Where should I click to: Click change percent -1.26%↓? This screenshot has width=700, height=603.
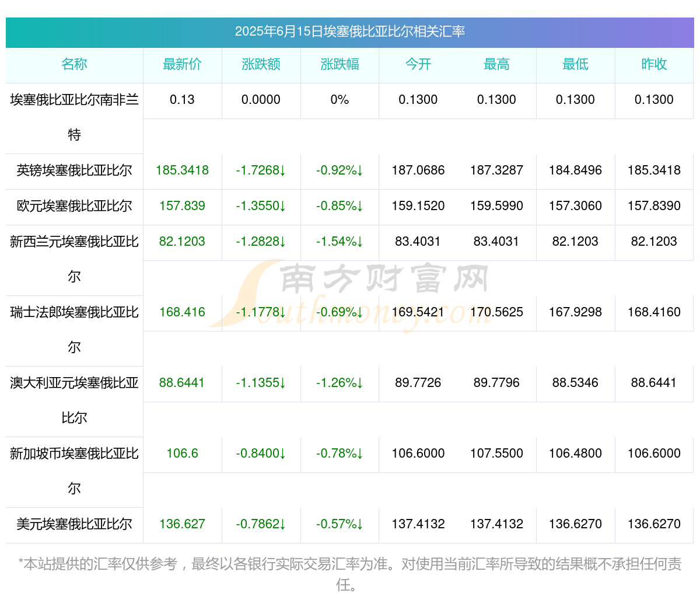coord(339,383)
